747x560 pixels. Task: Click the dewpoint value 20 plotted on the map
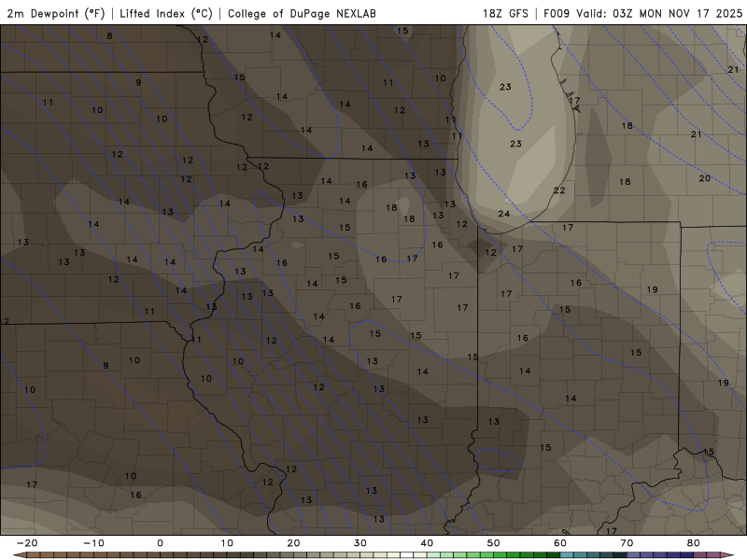click(x=705, y=178)
